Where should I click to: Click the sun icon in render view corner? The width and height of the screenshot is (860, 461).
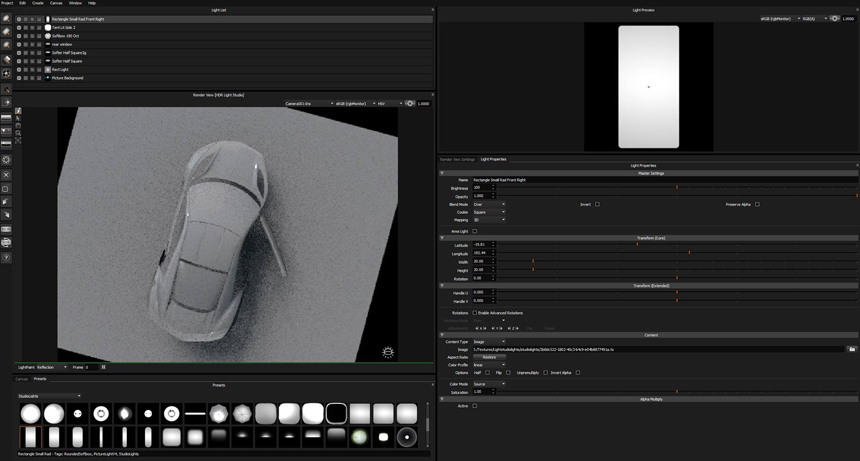pos(388,352)
